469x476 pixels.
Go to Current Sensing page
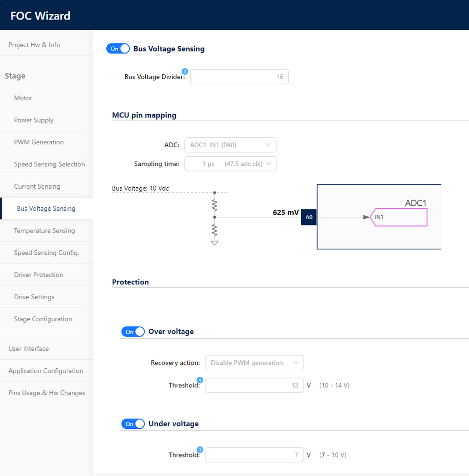pyautogui.click(x=37, y=186)
